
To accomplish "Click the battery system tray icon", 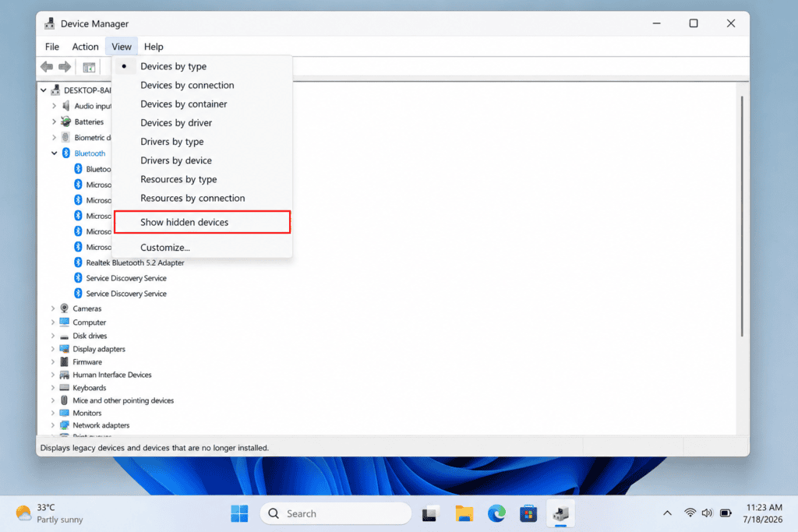I will click(x=726, y=513).
